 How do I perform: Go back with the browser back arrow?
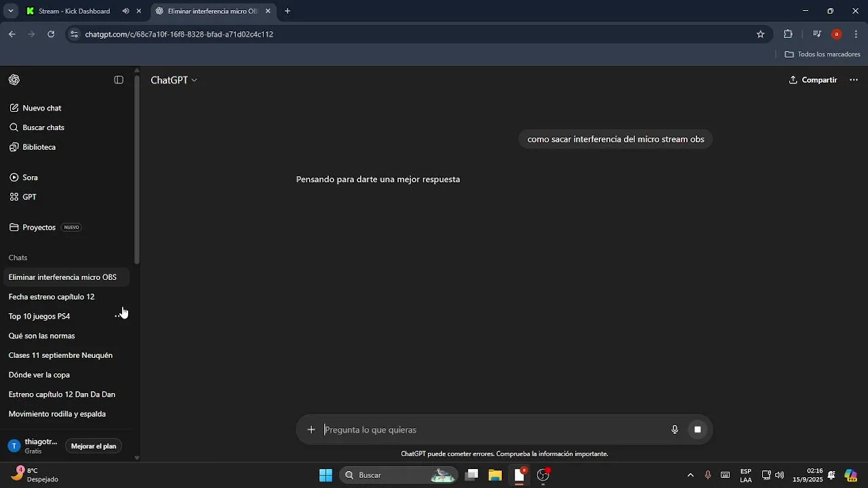coord(12,34)
